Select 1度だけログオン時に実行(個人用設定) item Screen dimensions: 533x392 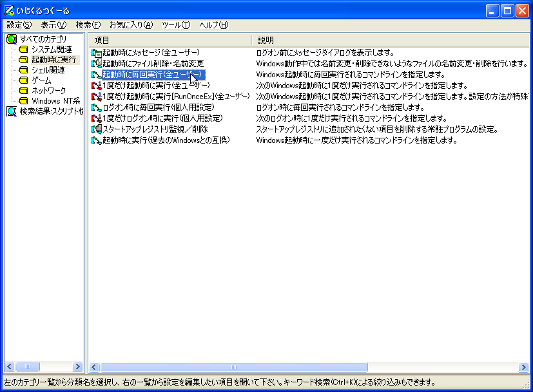(163, 118)
